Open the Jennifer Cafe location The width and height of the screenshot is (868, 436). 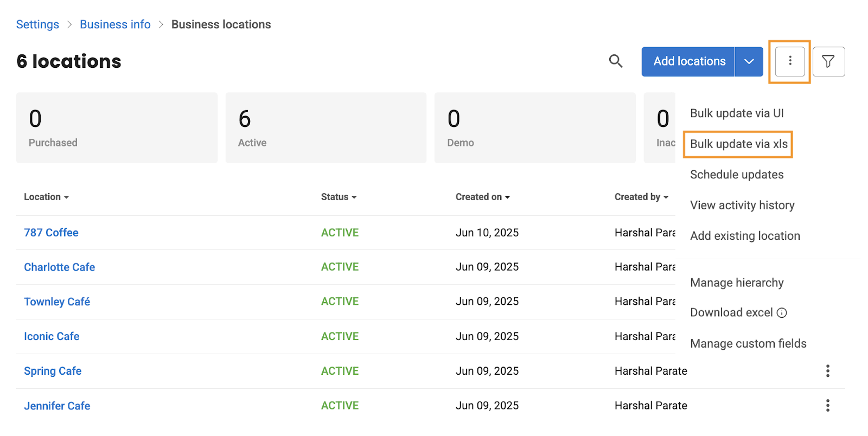point(57,406)
